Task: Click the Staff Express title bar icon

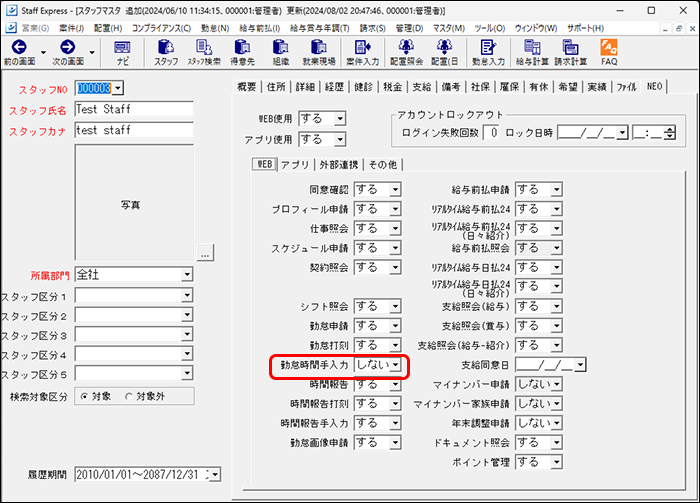Action: [x=12, y=10]
